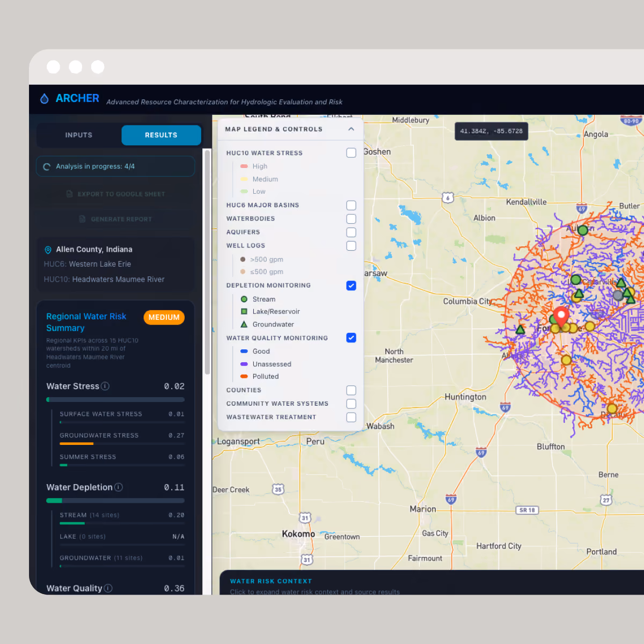Viewport: 644px width, 644px height.
Task: Click the Good water quality swatch
Action: click(244, 352)
